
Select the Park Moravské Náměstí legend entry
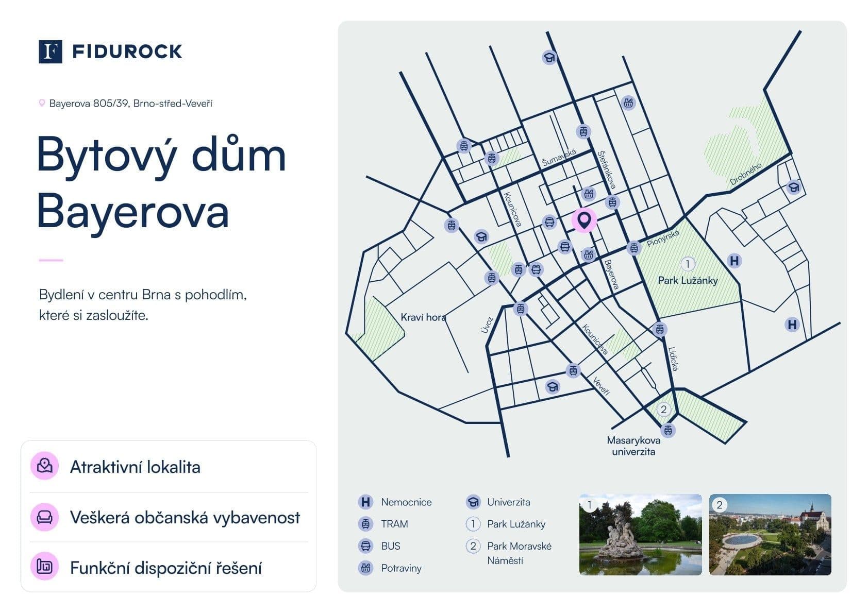(x=520, y=552)
